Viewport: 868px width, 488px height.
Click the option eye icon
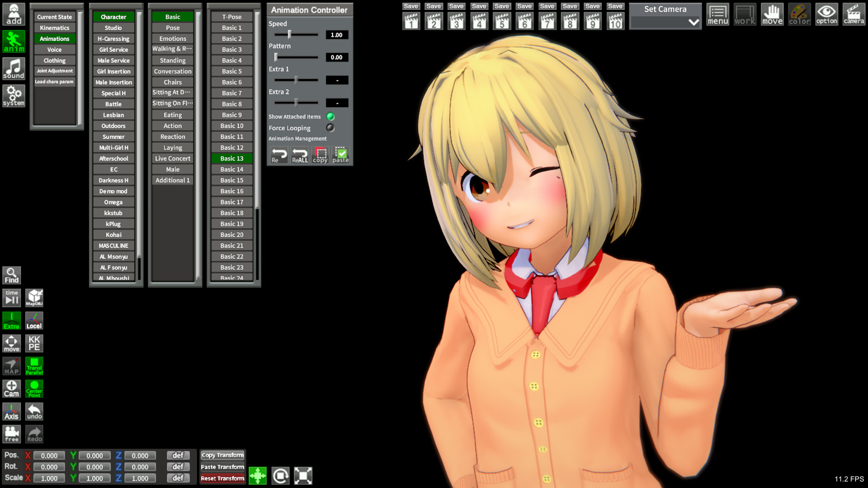pyautogui.click(x=826, y=14)
